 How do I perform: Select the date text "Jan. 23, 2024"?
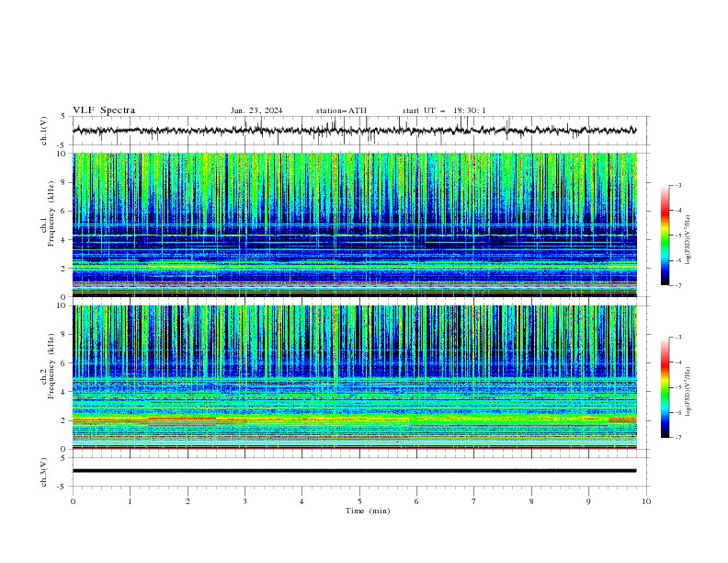(256, 110)
